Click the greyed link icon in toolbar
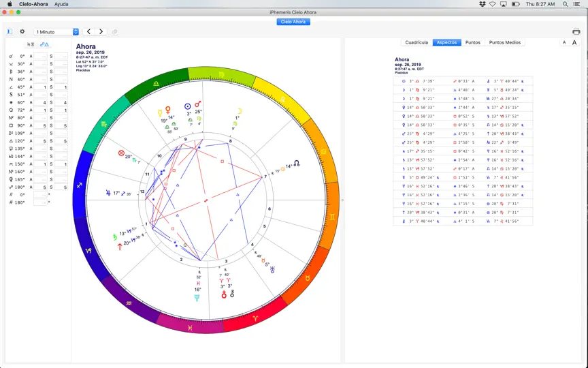Viewport: 588px width, 368px height. [x=115, y=32]
